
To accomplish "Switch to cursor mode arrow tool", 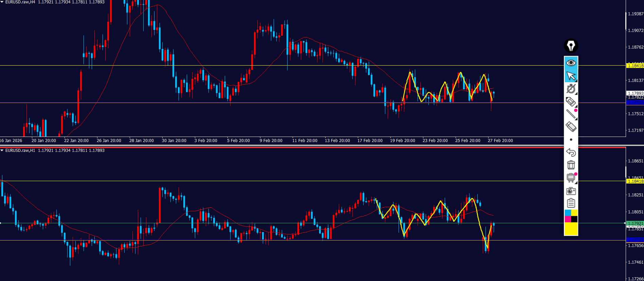I will (571, 76).
